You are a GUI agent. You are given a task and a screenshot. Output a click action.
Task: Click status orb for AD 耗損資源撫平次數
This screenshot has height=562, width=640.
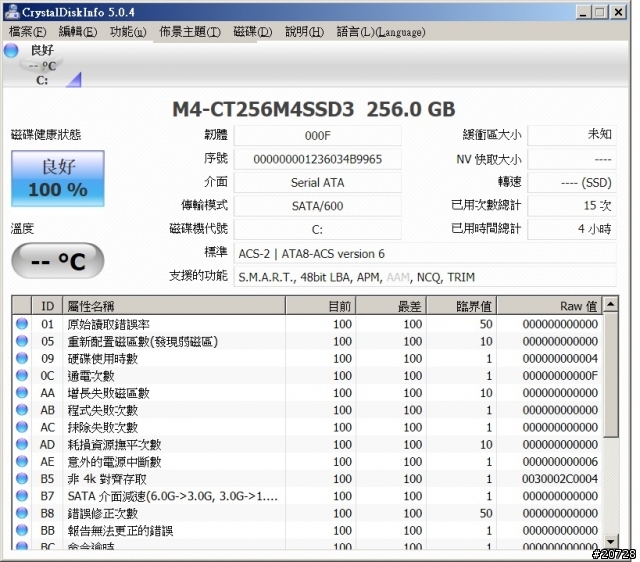(x=22, y=444)
